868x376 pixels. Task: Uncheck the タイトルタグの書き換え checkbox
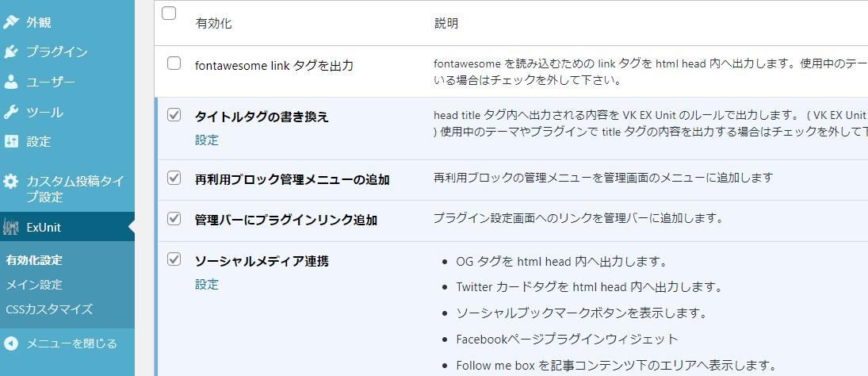(174, 115)
